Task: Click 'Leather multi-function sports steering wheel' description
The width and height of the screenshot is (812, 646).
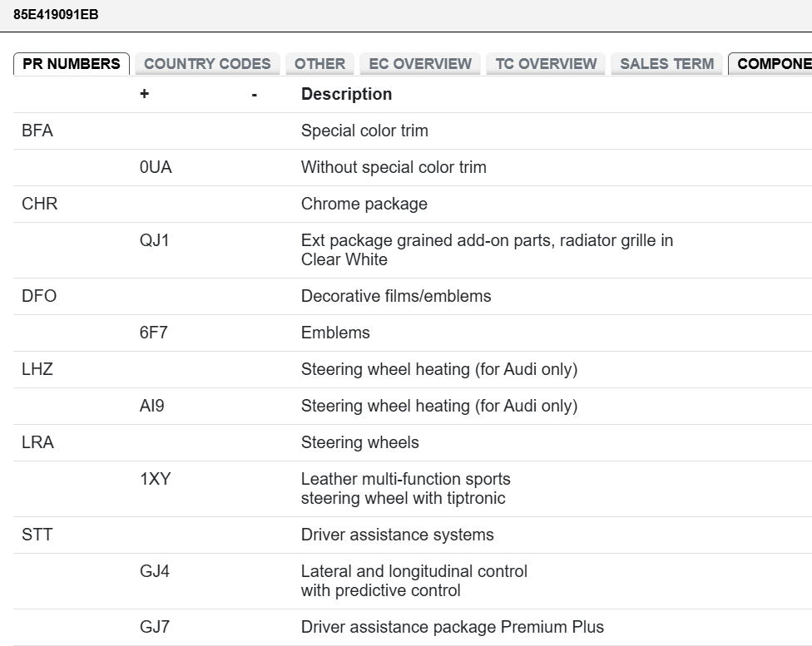Action: point(405,489)
